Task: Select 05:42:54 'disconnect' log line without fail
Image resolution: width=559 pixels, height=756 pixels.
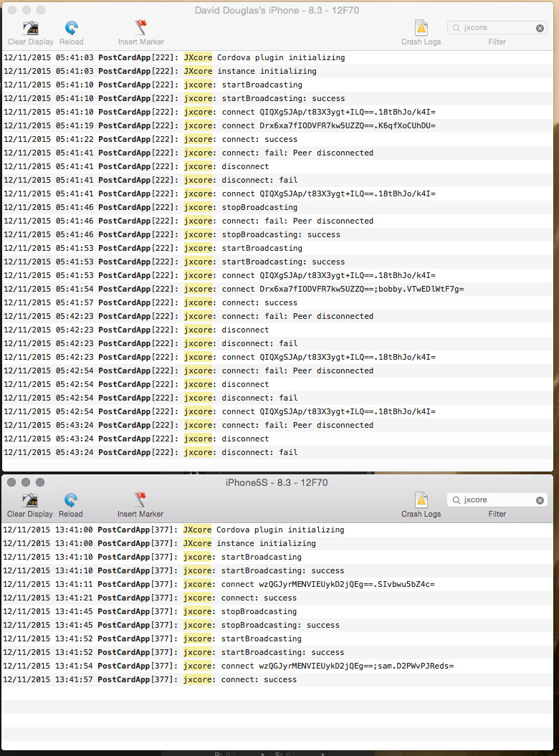Action: point(277,384)
